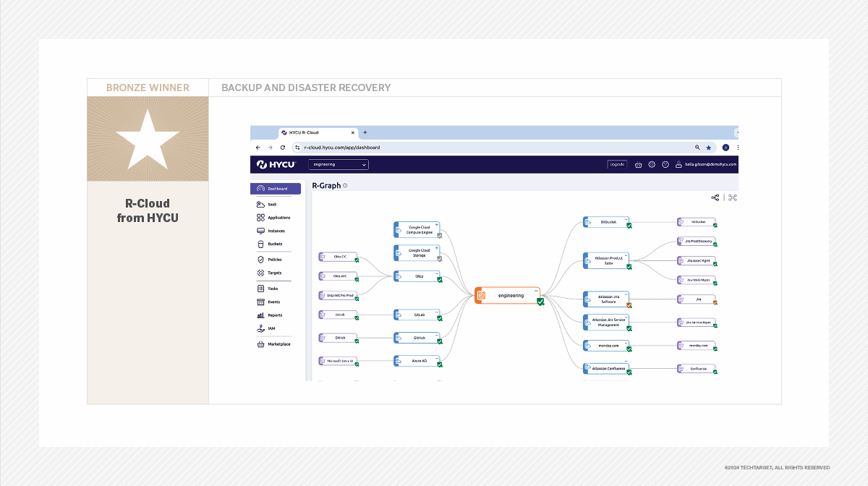Viewport: 868px width, 486px height.
Task: Select Dashboard in the sidebar
Action: pos(276,189)
